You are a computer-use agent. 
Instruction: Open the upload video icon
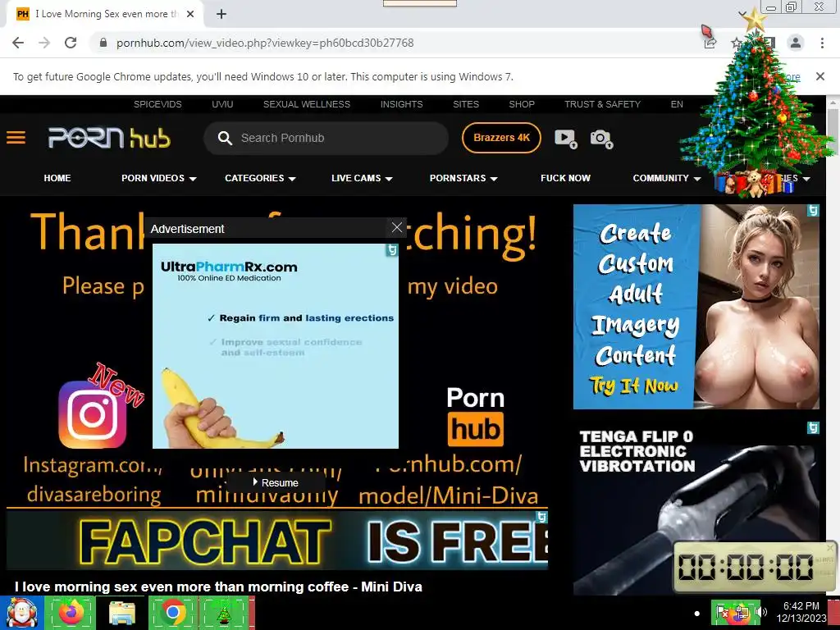(566, 138)
